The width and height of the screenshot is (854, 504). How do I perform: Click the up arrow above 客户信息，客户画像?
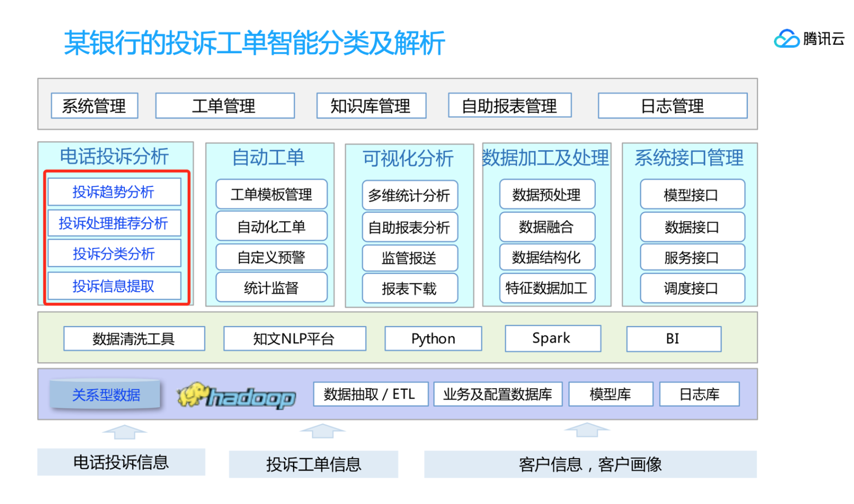click(587, 430)
